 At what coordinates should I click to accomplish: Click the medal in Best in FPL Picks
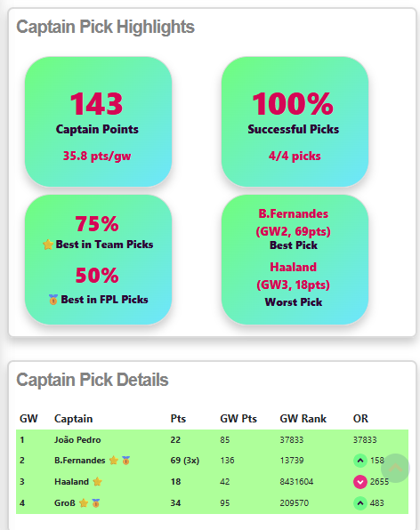53,300
